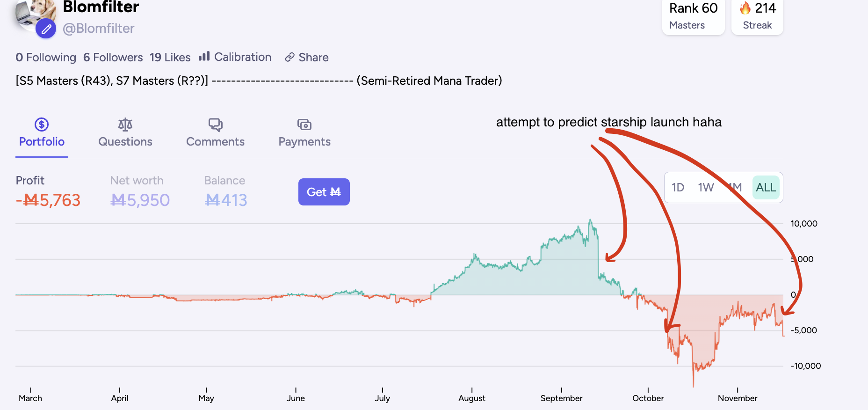Select the 1W chart range
Screen dimensions: 868x410
point(706,188)
